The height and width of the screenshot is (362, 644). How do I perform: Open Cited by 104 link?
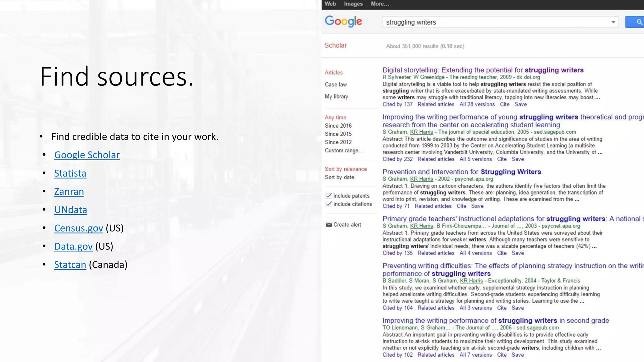(397, 308)
